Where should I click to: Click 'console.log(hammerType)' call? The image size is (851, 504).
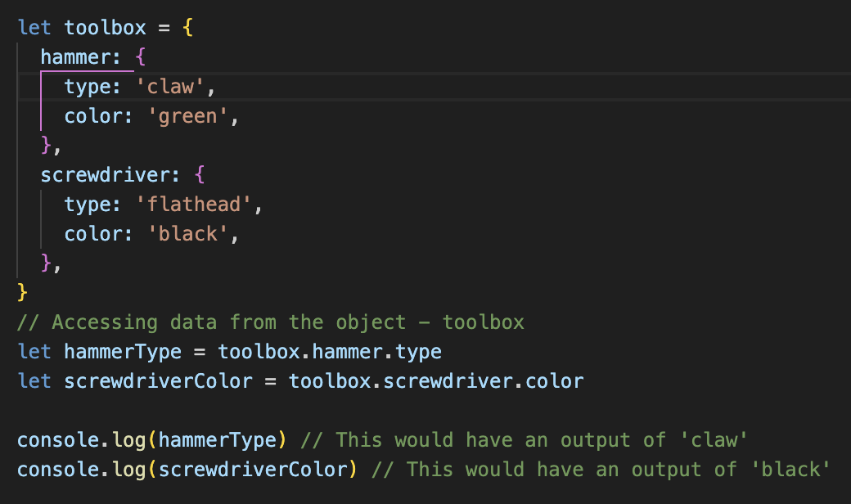(152, 440)
